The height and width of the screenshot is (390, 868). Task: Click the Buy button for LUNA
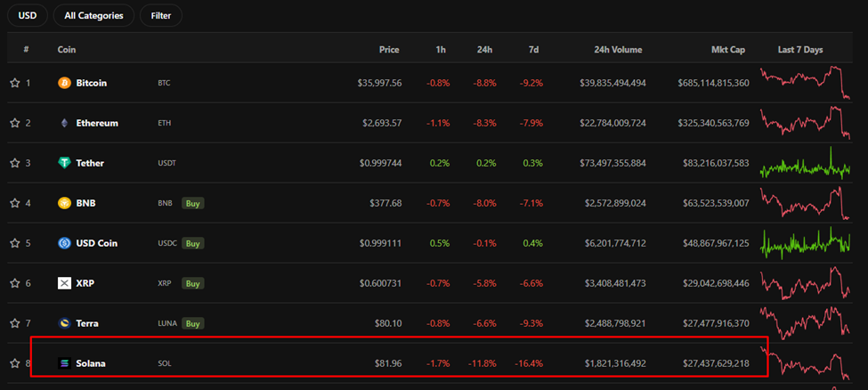(192, 323)
